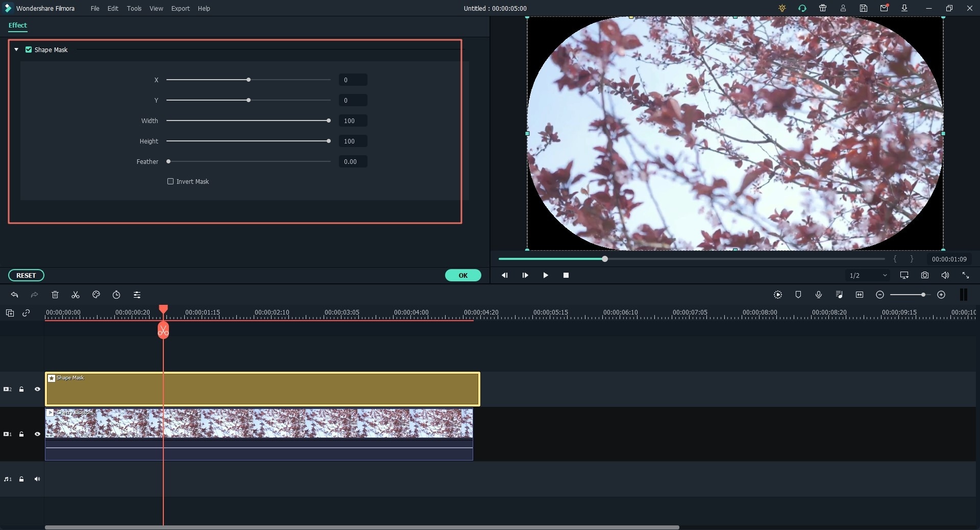Viewport: 980px width, 530px height.
Task: Zoom in timeline with plus icon
Action: [x=941, y=295]
